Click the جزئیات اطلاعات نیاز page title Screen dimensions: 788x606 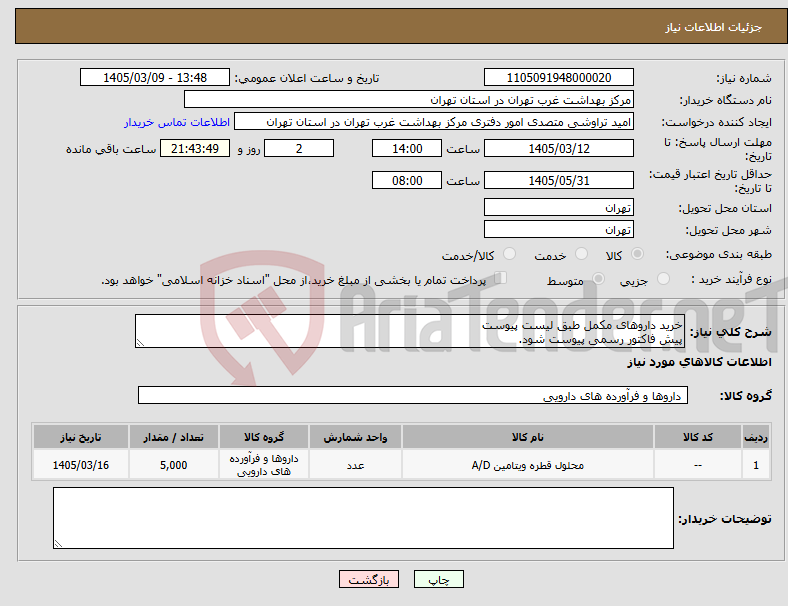(714, 27)
